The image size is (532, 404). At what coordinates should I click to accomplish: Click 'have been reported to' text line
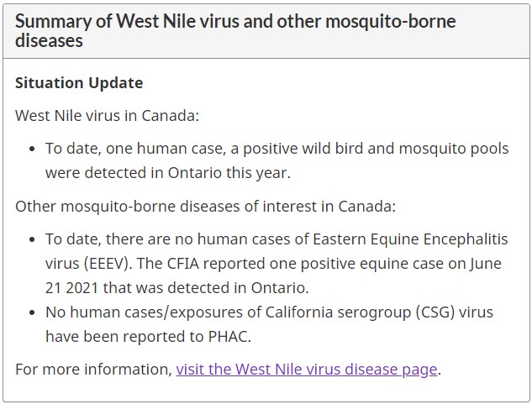124,337
